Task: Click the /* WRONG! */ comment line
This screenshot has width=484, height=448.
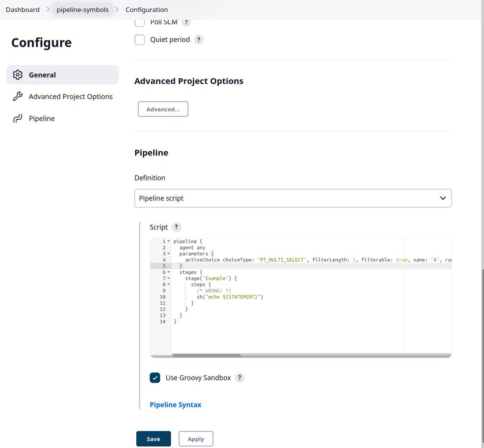Action: click(x=214, y=291)
